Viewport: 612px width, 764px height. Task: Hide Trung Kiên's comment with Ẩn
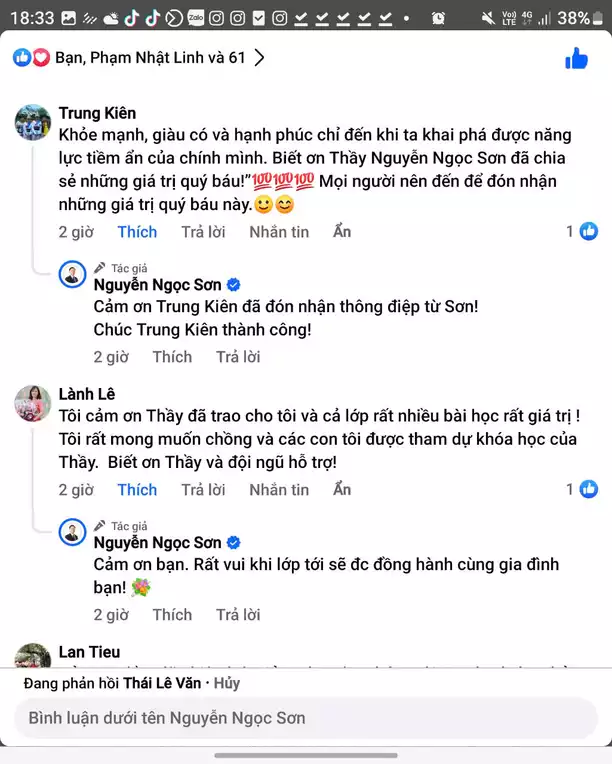point(342,232)
